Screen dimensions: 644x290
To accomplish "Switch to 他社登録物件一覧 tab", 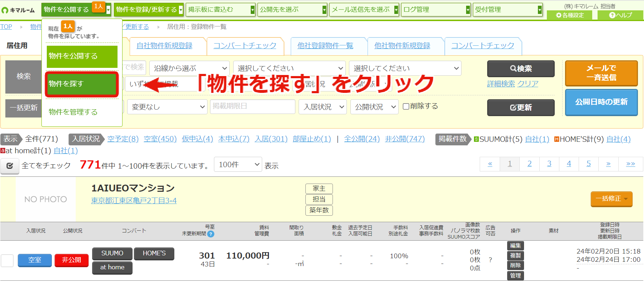I will [x=325, y=46].
